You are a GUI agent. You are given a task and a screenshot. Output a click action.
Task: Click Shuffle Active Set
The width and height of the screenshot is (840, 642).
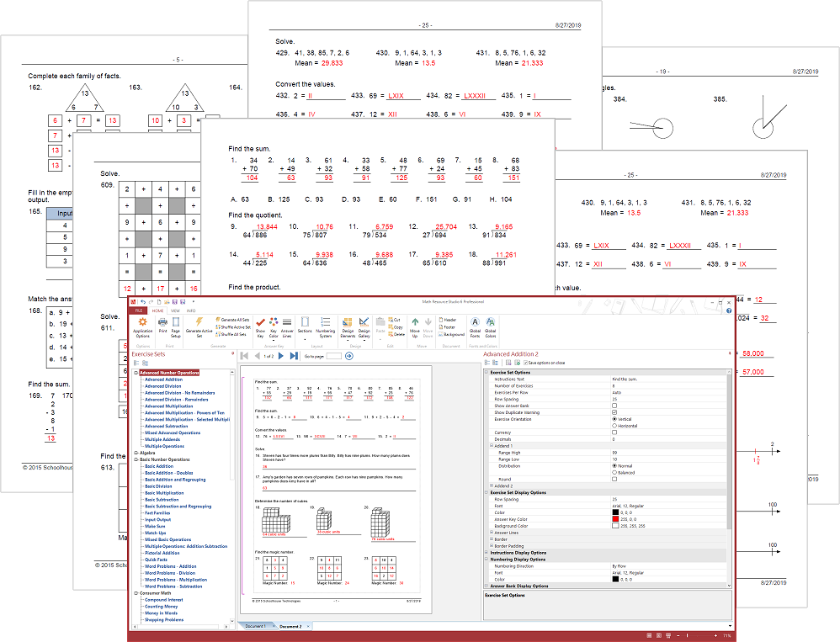(232, 326)
